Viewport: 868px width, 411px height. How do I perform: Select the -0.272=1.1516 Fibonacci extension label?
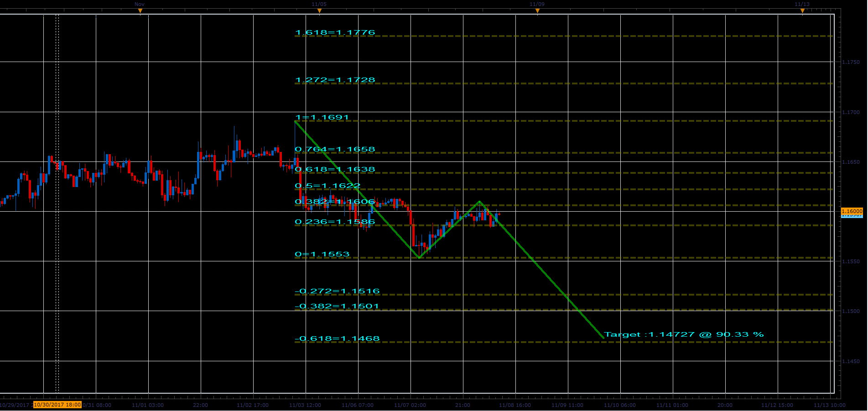338,291
